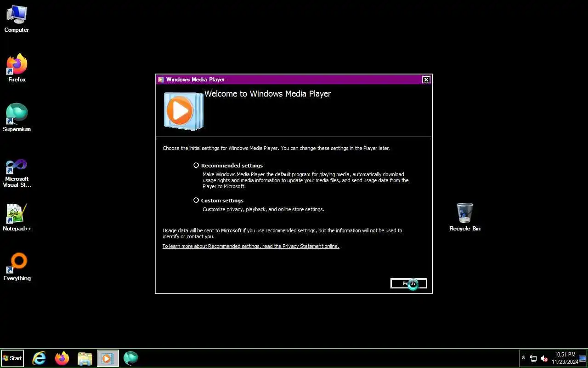Click the 'Customize privacy, playback' description text

point(263,209)
